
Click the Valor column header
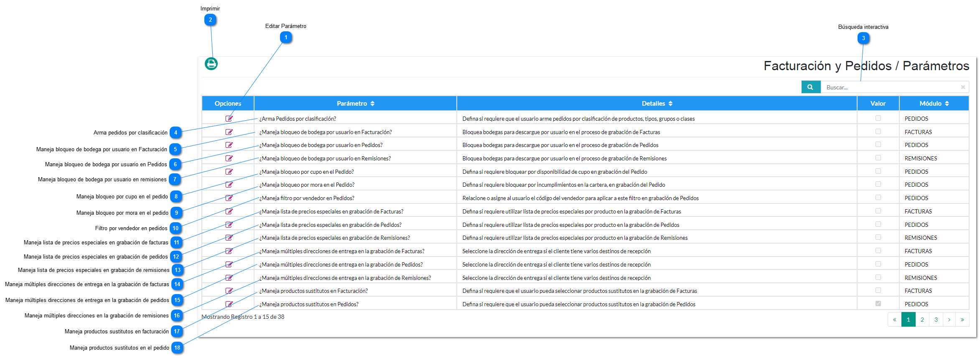pyautogui.click(x=878, y=104)
